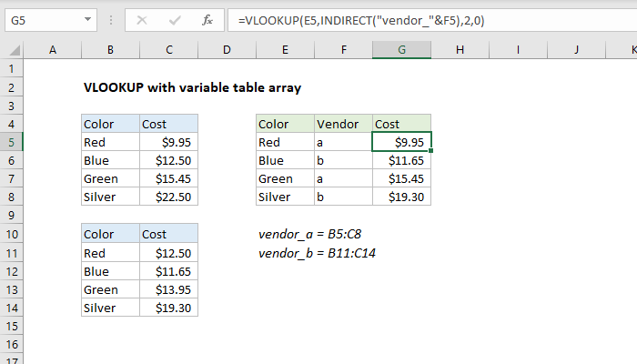Click the 'Cost' header in cell C10
This screenshot has width=637, height=364.
tap(169, 234)
